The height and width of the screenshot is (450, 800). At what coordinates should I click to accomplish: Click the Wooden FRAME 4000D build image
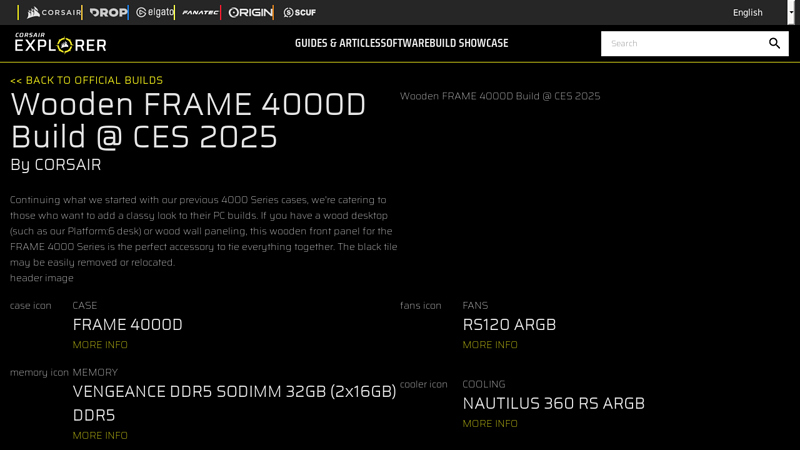500,96
